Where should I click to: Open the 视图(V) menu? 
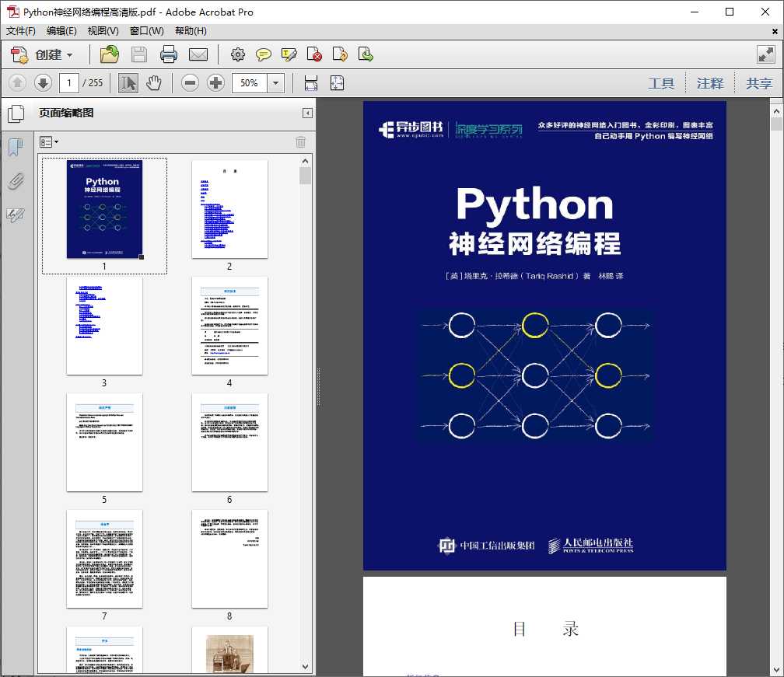pyautogui.click(x=103, y=31)
